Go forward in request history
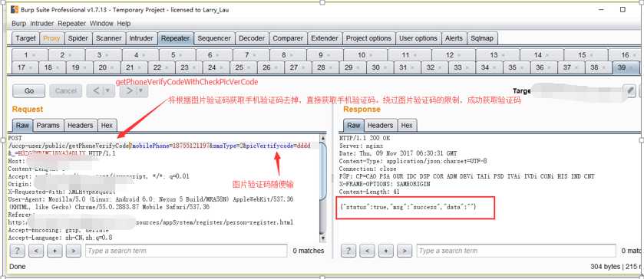644x279 pixels. [134, 90]
